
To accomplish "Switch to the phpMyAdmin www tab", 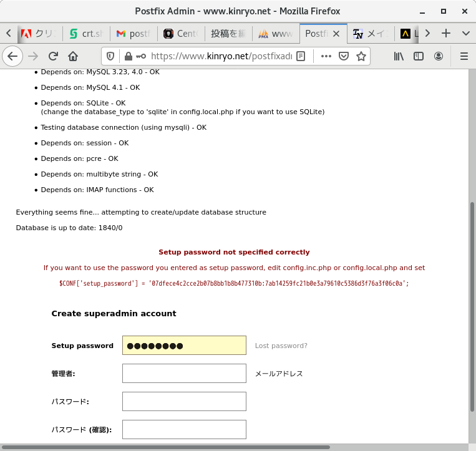I will click(x=276, y=34).
